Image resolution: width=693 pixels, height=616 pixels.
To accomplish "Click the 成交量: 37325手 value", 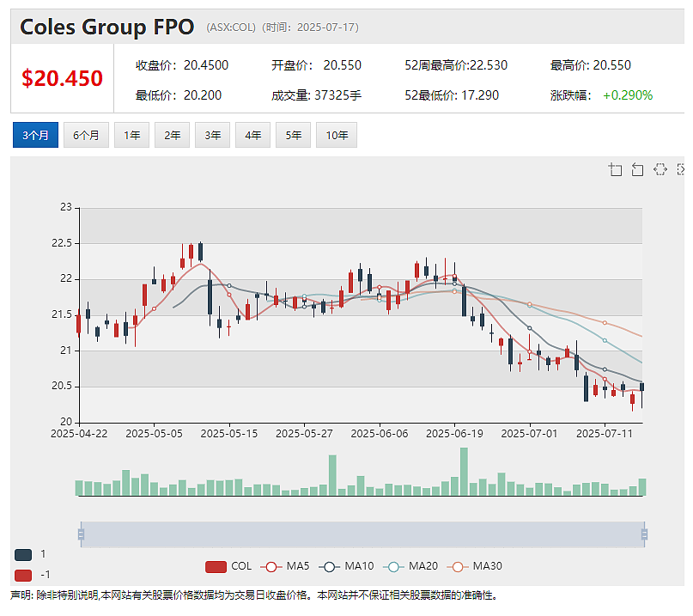I will pos(316,95).
